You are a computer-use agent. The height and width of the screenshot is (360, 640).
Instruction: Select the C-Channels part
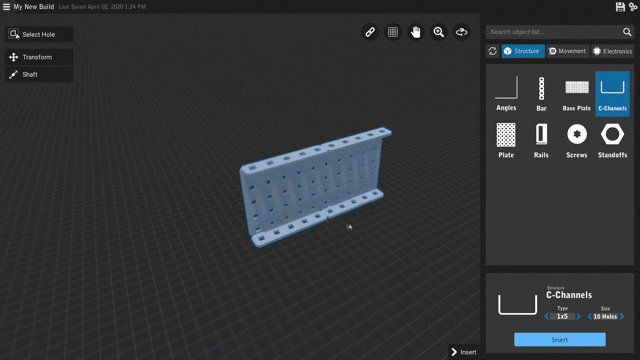612,94
